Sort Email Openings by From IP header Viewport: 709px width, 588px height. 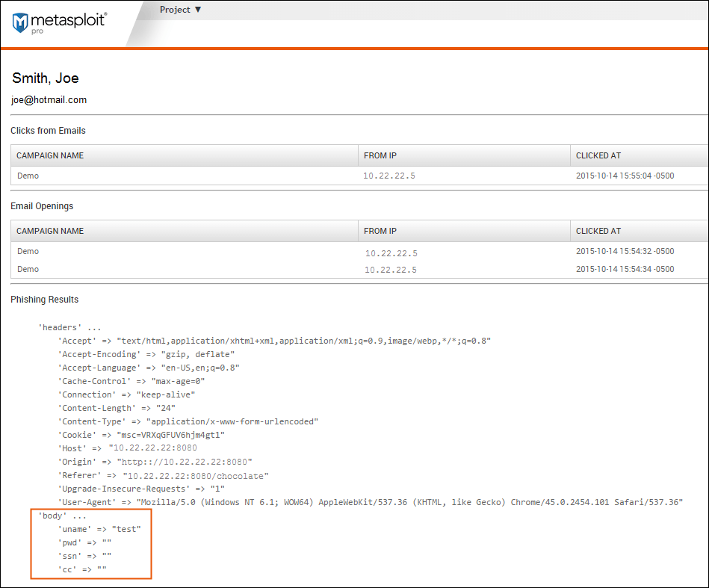380,231
